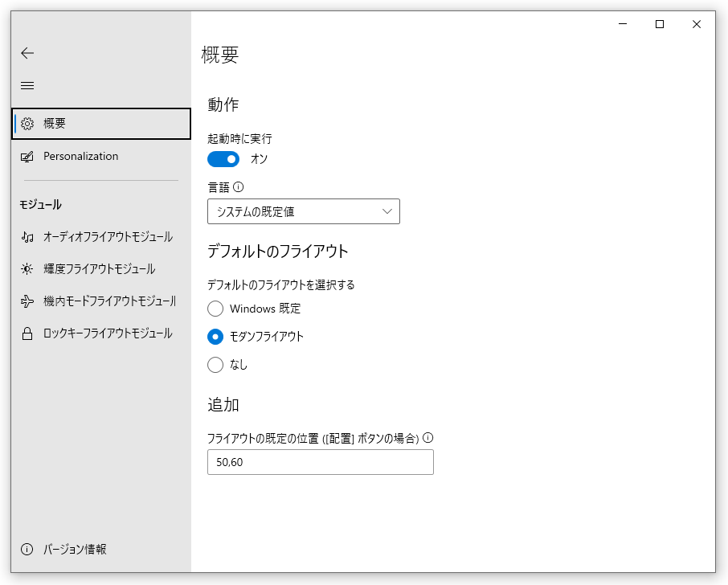Viewport: 728px width, 585px height.
Task: Click the brightness sun icon
Action: (x=27, y=269)
